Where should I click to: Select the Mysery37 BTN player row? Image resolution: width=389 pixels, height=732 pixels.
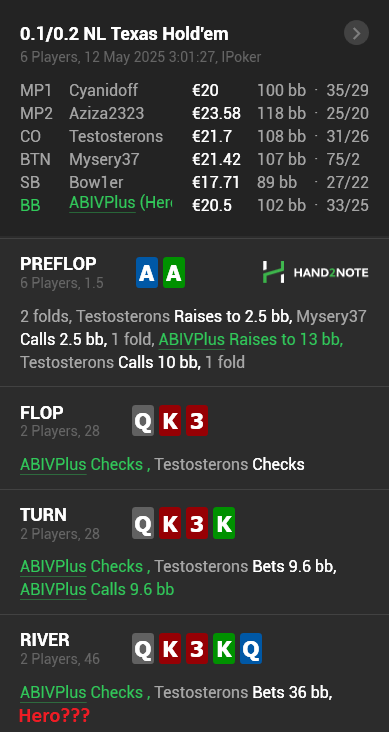[194, 159]
